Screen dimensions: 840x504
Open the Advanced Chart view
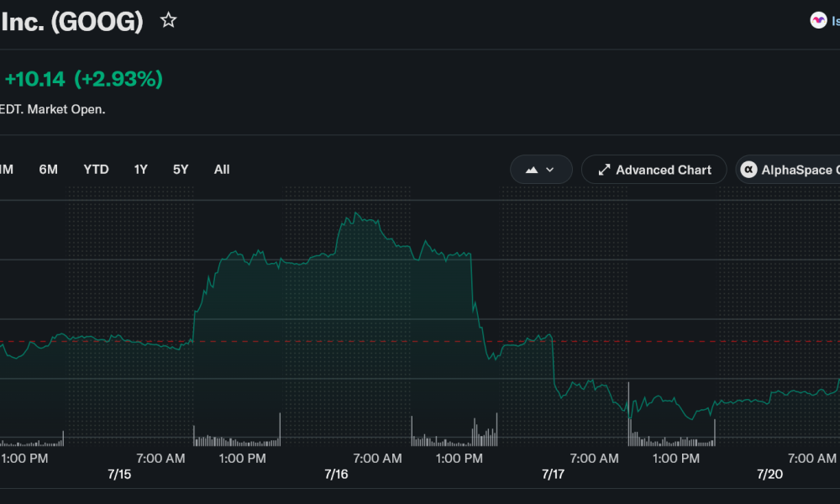(x=654, y=170)
